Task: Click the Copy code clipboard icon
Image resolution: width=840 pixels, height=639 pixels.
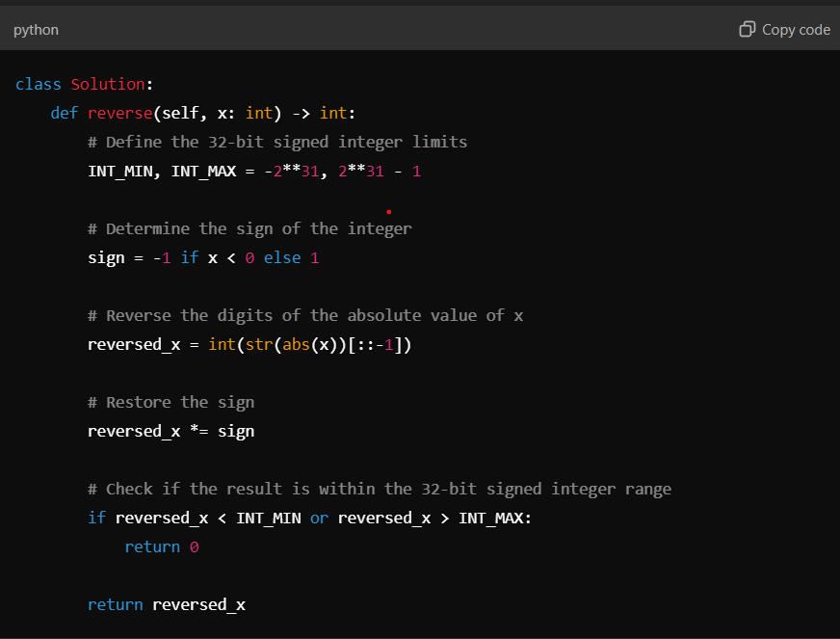Action: (x=748, y=29)
